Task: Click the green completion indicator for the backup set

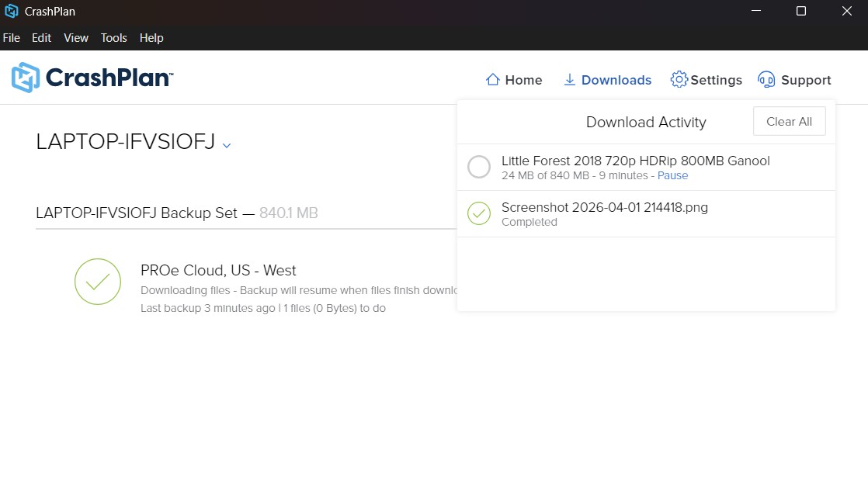Action: click(x=98, y=282)
